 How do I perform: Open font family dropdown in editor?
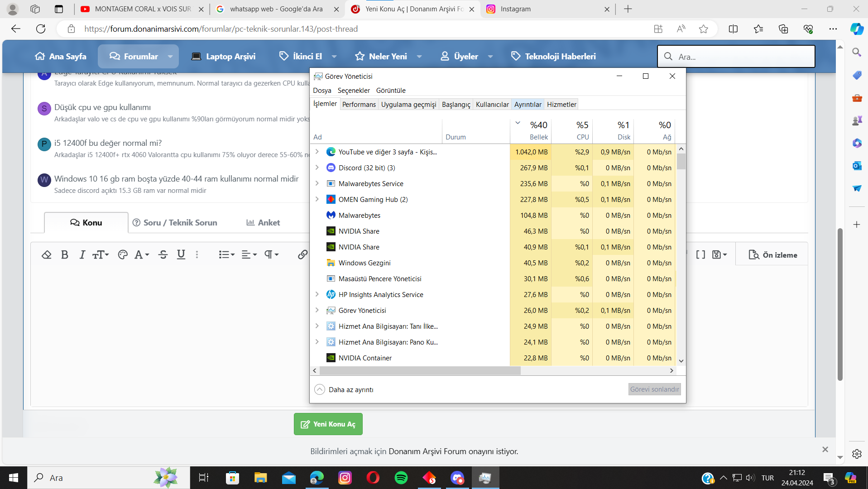[x=142, y=254]
